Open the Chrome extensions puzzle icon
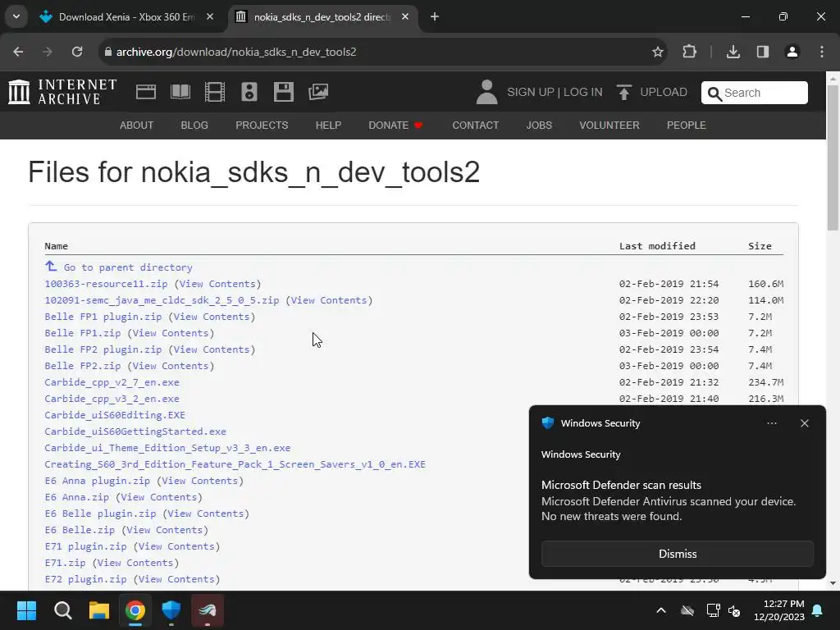 [x=689, y=52]
